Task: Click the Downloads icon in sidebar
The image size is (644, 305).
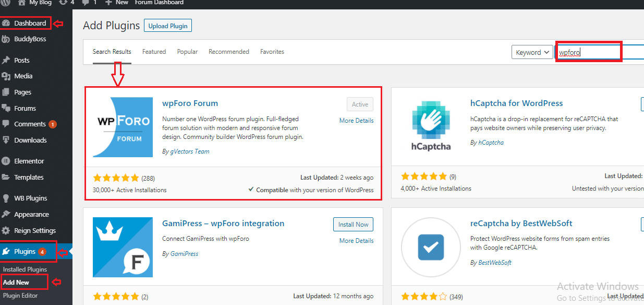Action: point(6,140)
